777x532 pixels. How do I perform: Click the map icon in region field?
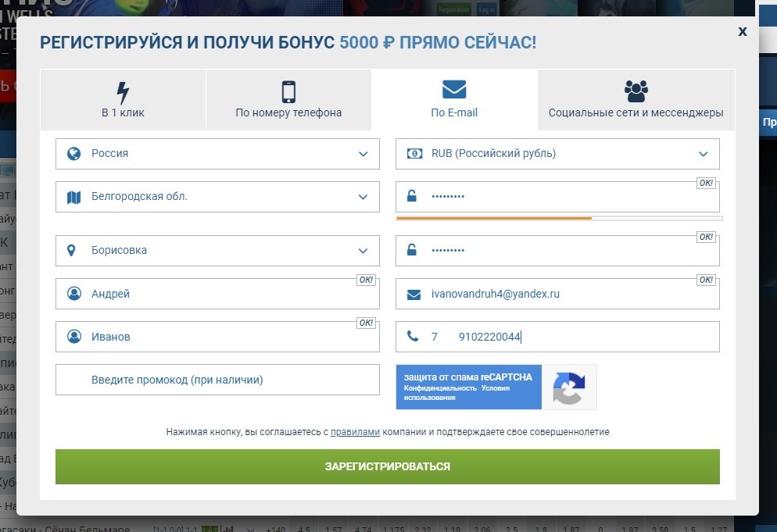click(74, 198)
